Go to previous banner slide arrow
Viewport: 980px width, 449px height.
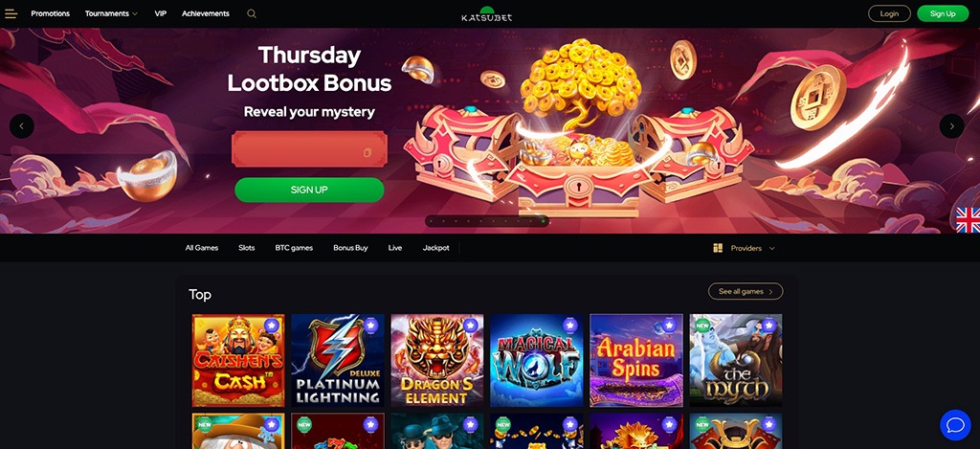(22, 126)
